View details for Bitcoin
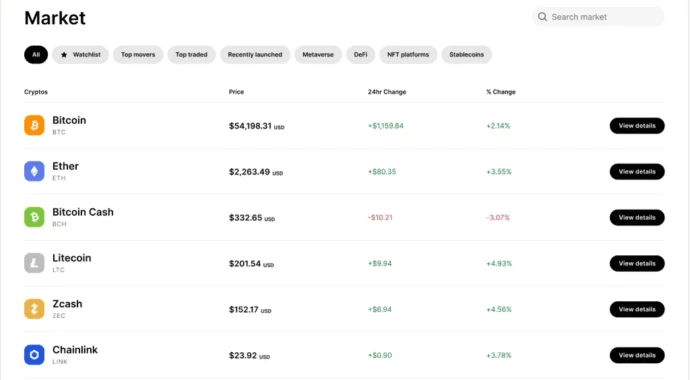The height and width of the screenshot is (380, 690). (x=637, y=126)
